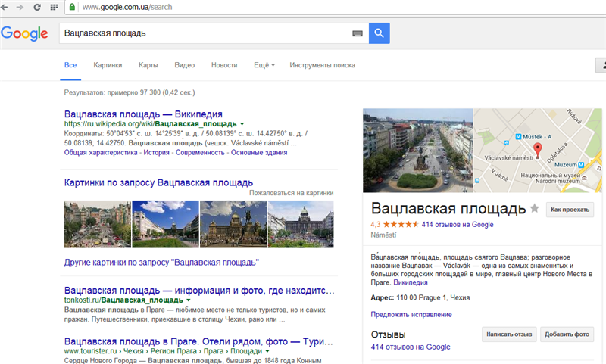Click the Google logo

coord(24,33)
